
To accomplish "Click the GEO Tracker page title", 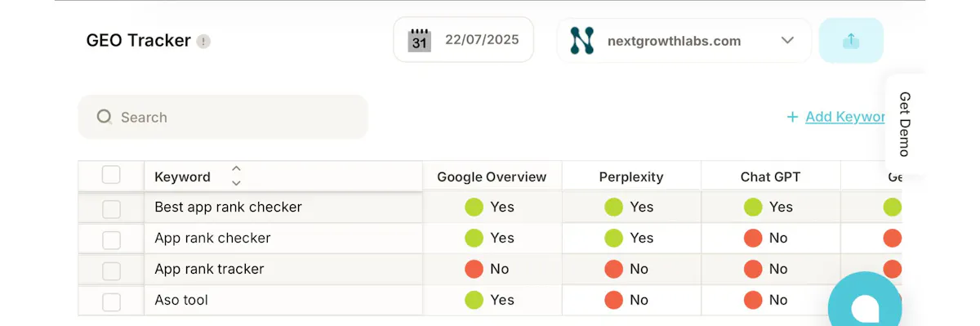I will pos(138,40).
